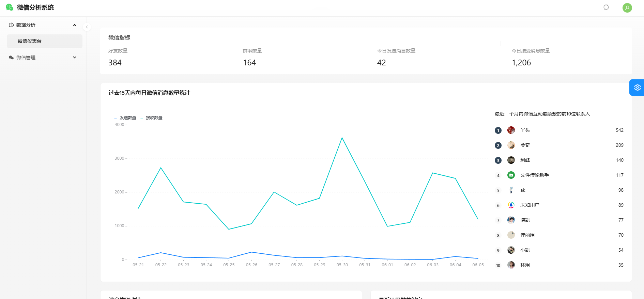Select the 微信仪表台 menu item
The width and height of the screenshot is (644, 299).
click(x=44, y=41)
